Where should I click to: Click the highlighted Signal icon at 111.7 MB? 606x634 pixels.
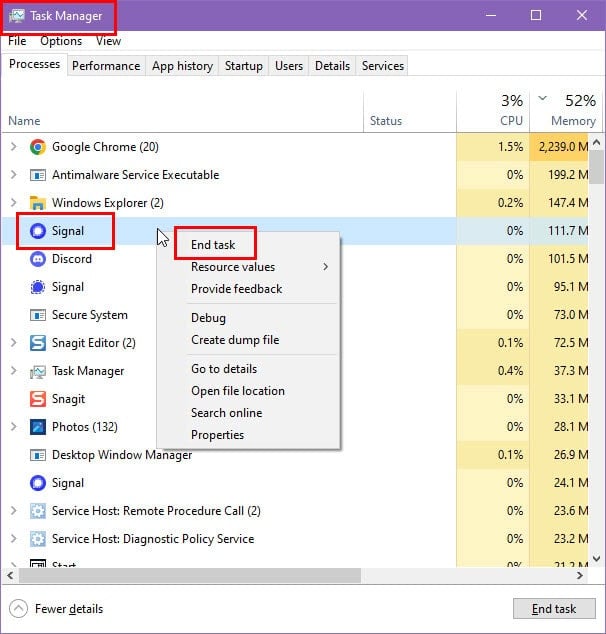point(38,231)
